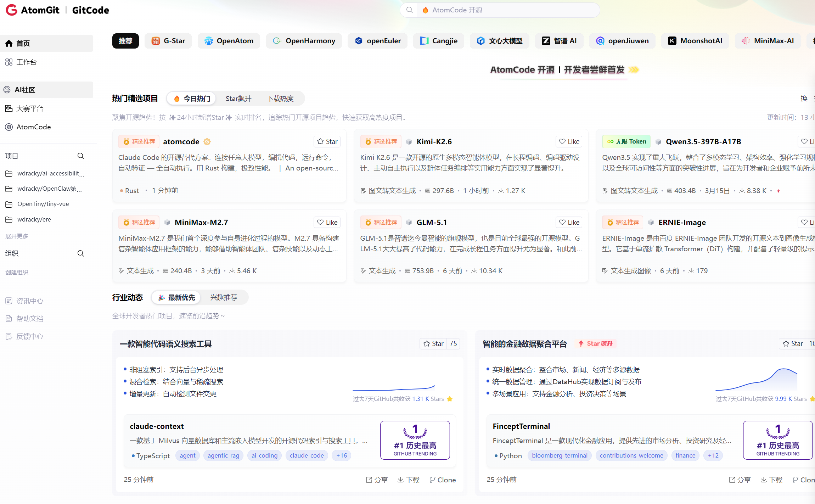The width and height of the screenshot is (815, 504).
Task: Open the claude-context project title
Action: [x=157, y=426]
